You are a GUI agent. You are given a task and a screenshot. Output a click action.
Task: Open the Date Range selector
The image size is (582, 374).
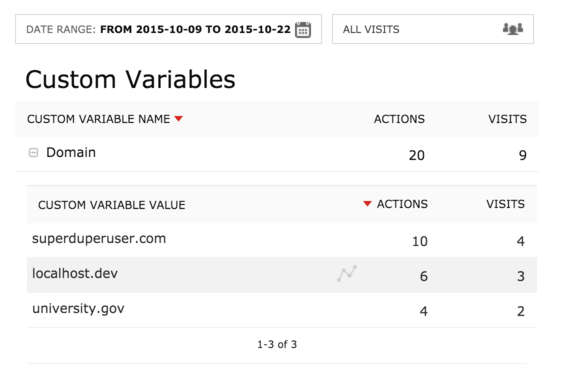[169, 29]
